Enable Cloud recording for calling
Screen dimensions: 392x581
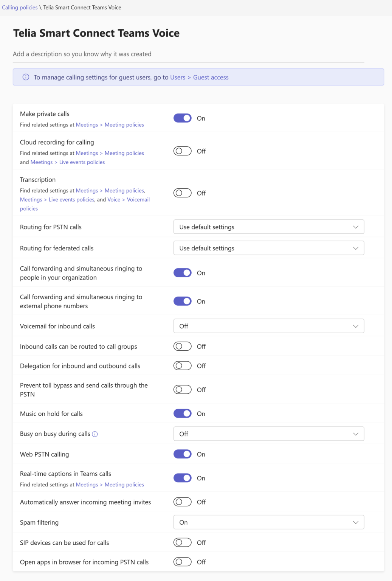click(183, 151)
